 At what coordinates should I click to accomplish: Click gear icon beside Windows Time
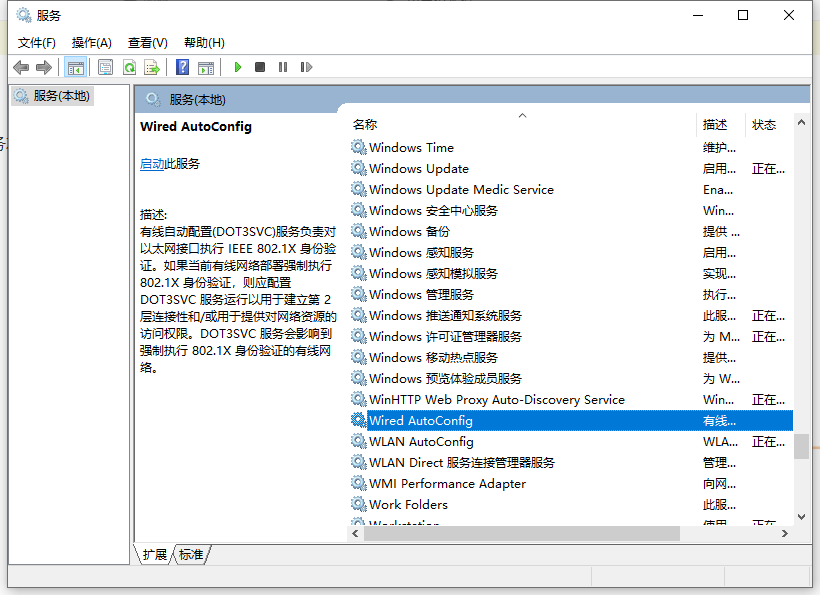pyautogui.click(x=358, y=147)
